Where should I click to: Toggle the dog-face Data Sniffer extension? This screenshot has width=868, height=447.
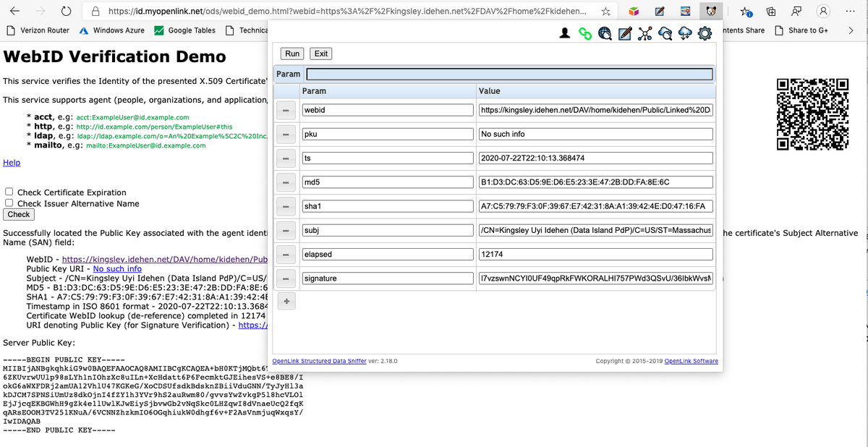point(712,12)
